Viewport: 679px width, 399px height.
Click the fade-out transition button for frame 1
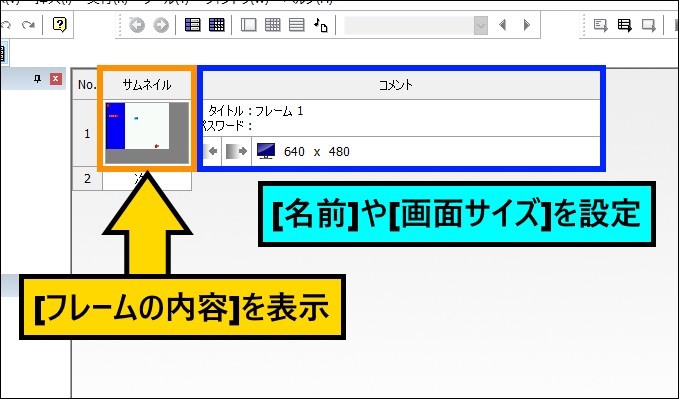pyautogui.click(x=236, y=151)
